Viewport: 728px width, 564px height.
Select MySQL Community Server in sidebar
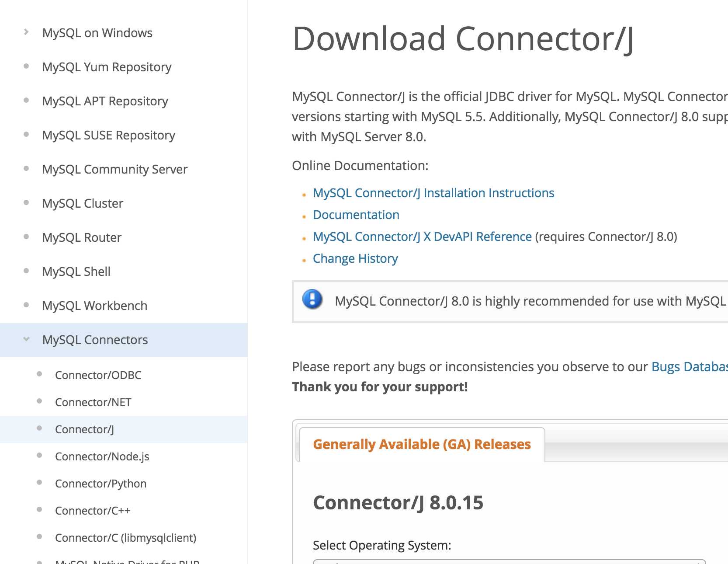tap(114, 169)
